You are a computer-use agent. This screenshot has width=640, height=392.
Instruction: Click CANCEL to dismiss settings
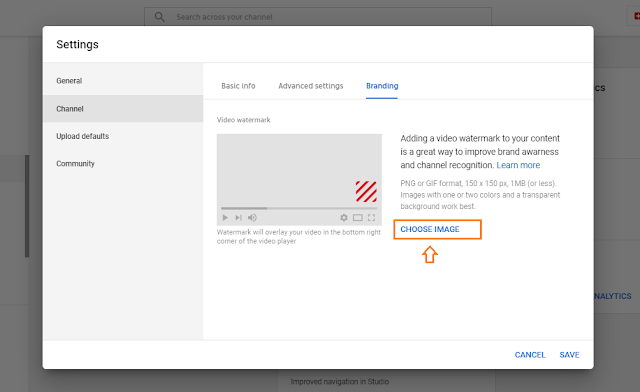tap(530, 355)
